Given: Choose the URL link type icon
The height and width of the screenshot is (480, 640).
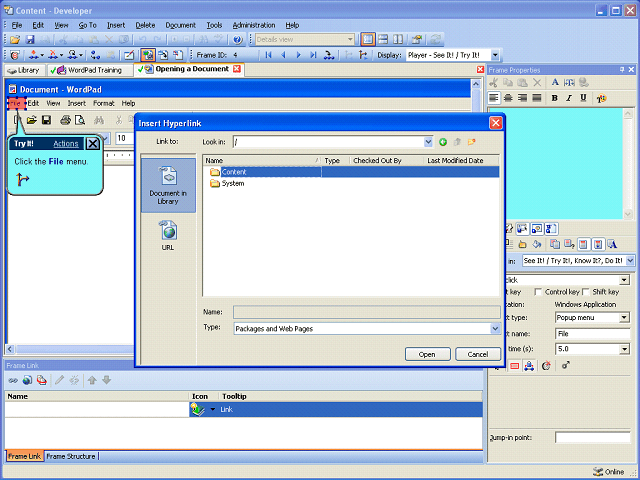Looking at the screenshot, I should pos(168,235).
